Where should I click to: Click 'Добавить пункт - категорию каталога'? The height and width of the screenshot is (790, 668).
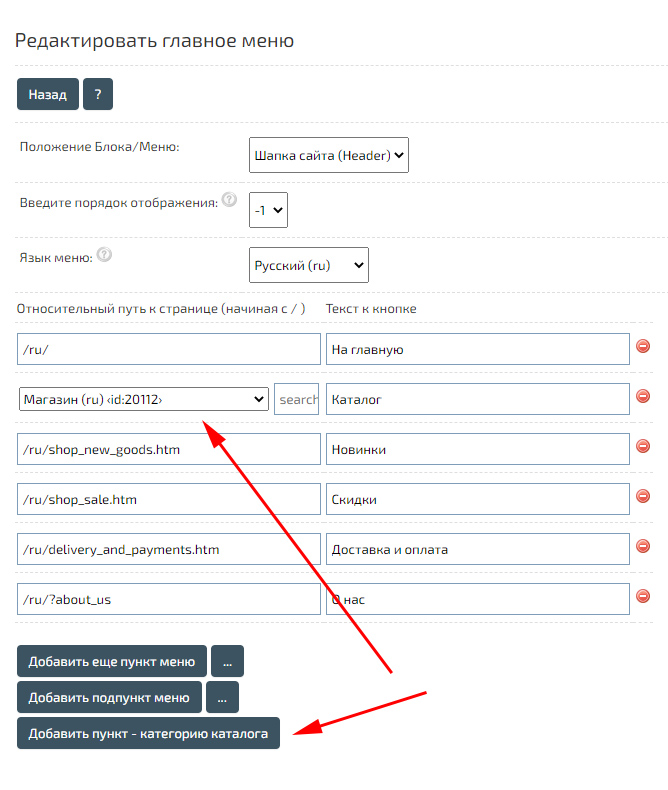148,733
